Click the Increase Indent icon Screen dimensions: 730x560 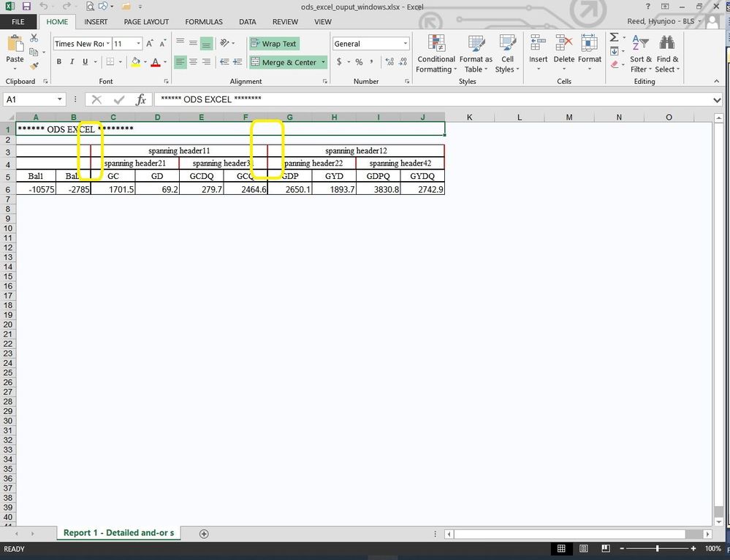pos(237,62)
